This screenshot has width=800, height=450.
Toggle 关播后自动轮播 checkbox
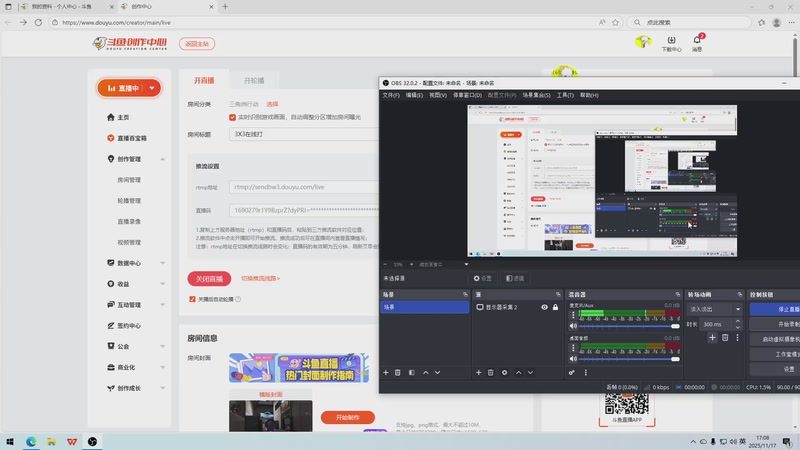[192, 299]
